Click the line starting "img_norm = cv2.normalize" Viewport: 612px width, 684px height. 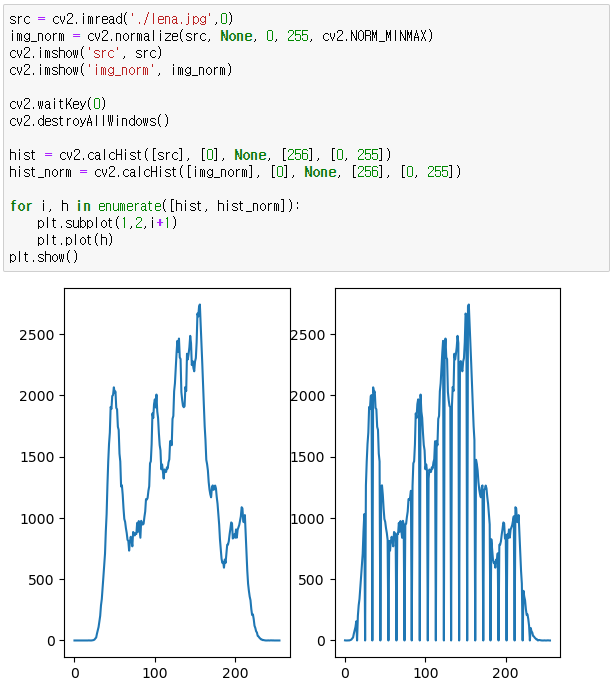[x=221, y=36]
